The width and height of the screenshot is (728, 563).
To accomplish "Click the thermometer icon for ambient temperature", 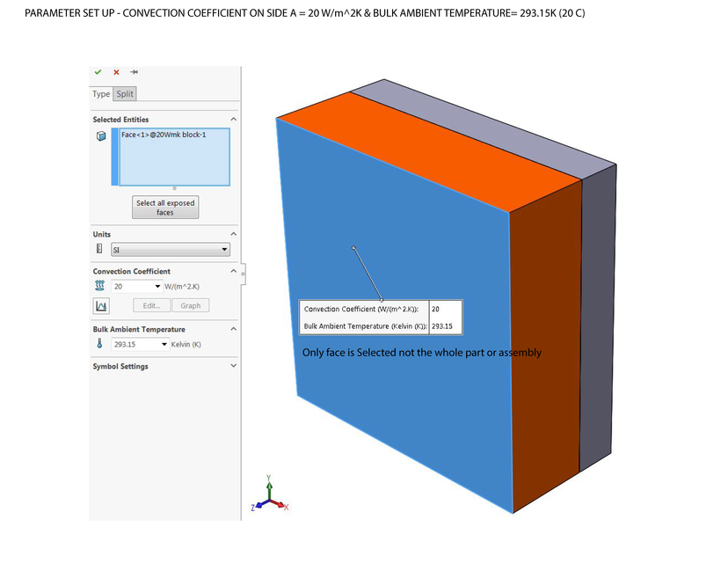I will [x=98, y=344].
